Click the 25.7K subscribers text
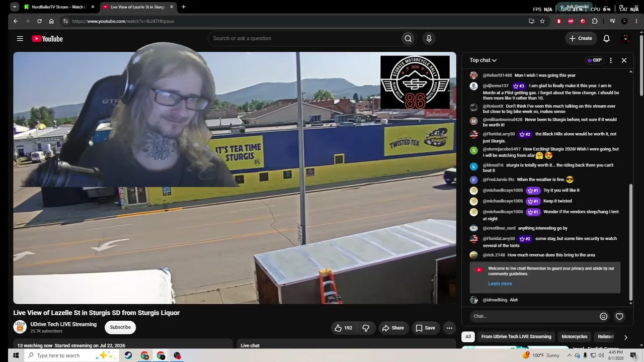This screenshot has height=362, width=644. click(46, 331)
